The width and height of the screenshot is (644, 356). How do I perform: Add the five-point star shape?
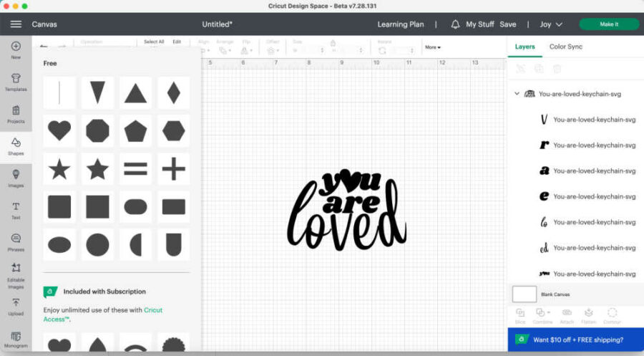tap(59, 169)
